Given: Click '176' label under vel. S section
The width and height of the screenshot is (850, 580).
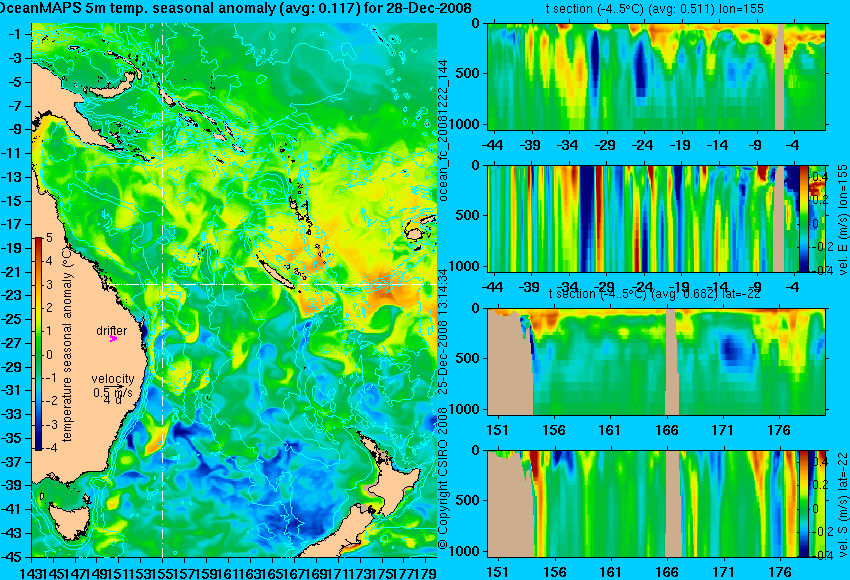Looking at the screenshot, I should pyautogui.click(x=781, y=572).
